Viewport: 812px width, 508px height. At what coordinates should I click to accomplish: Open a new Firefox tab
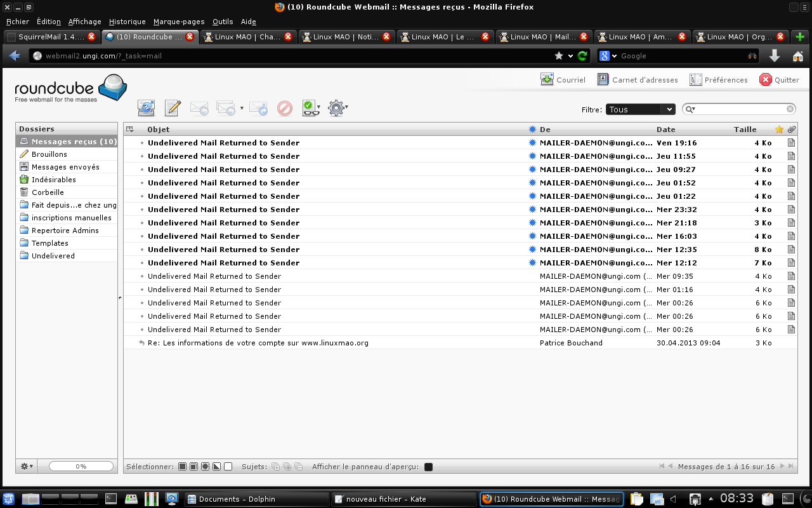pos(800,37)
